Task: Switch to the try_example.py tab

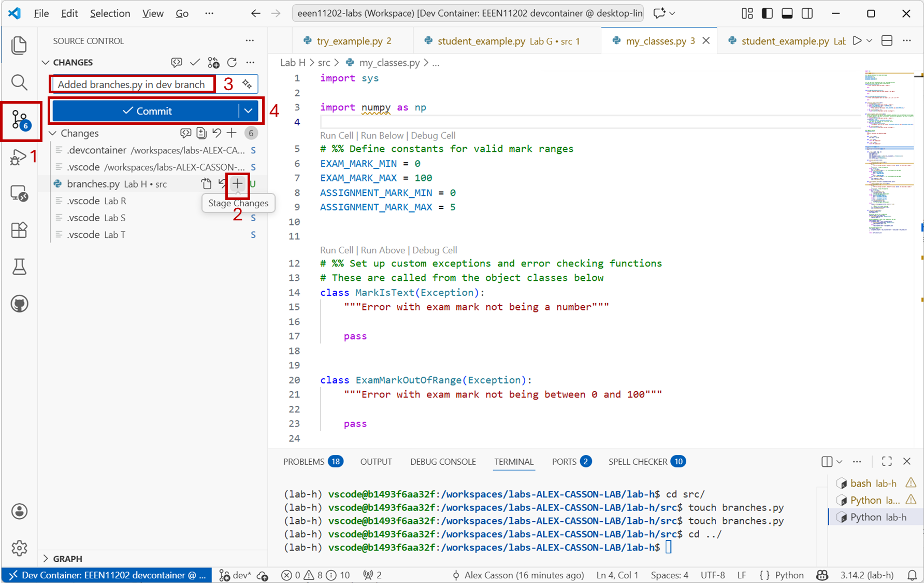Action: point(350,41)
